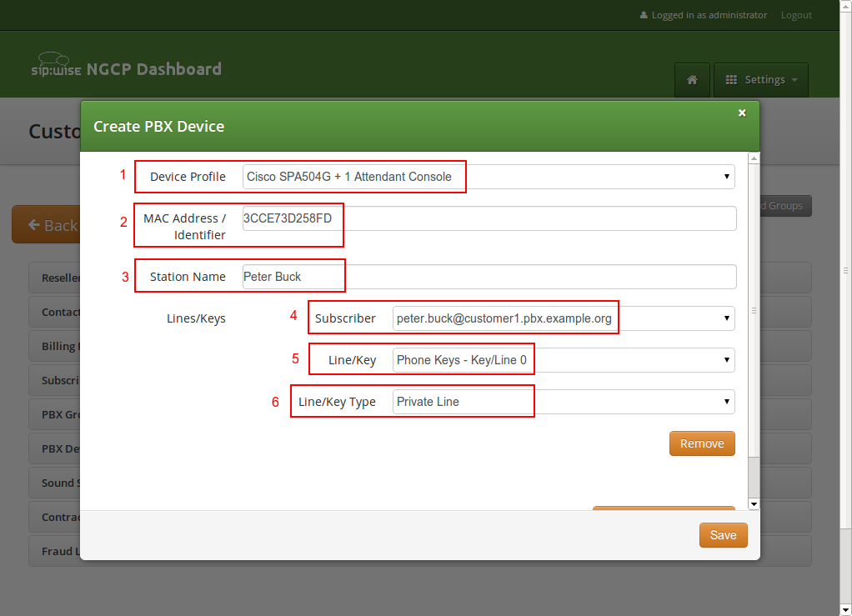Click the user icon beside Logged in text

(644, 15)
